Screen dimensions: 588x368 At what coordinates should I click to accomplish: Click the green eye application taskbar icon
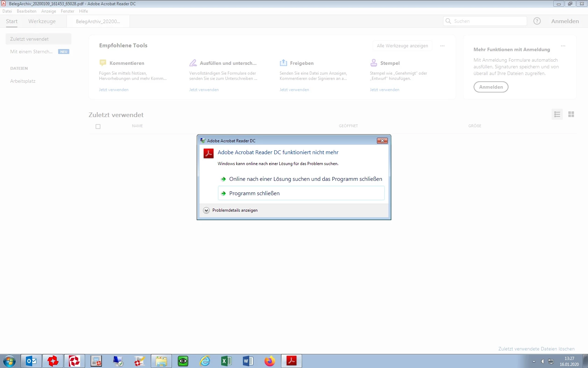(x=183, y=361)
